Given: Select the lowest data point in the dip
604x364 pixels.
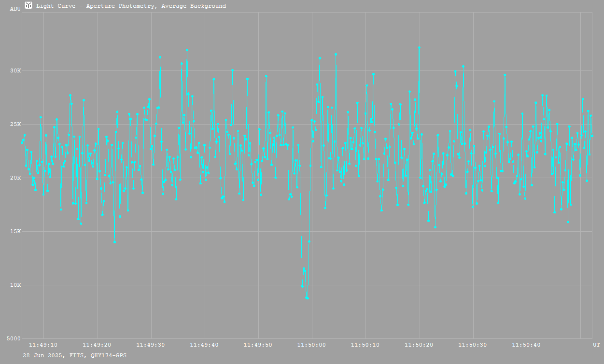Looking at the screenshot, I should point(307,298).
